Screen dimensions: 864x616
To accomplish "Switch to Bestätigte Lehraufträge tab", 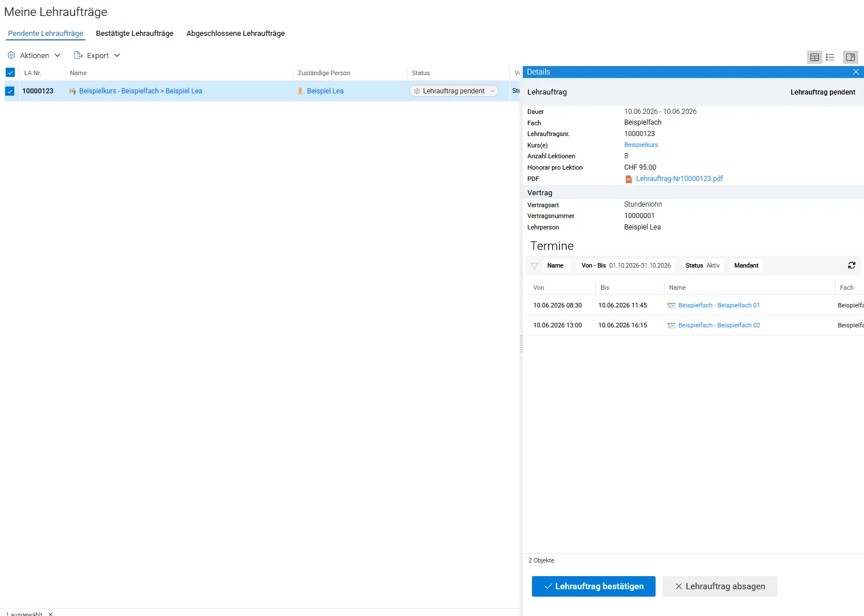I will coord(134,34).
